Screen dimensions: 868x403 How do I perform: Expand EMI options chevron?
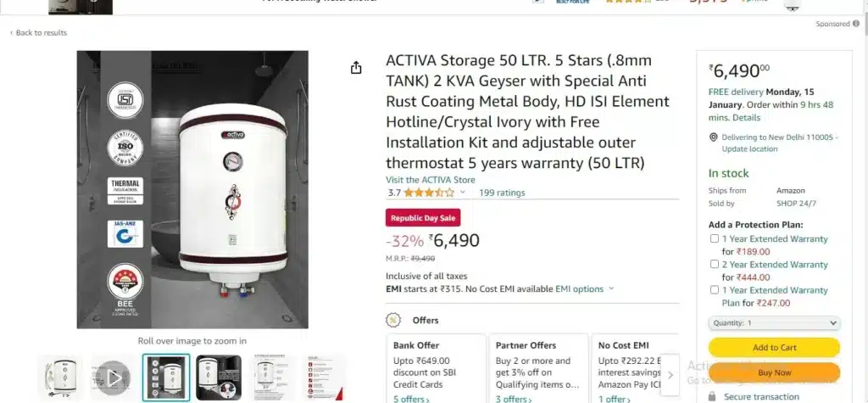tap(611, 288)
